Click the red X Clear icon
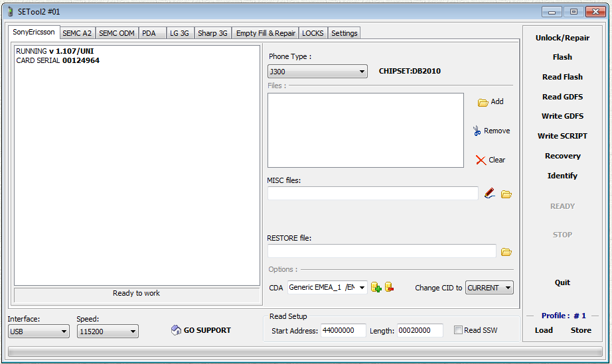Image resolution: width=612 pixels, height=364 pixels. coord(481,160)
